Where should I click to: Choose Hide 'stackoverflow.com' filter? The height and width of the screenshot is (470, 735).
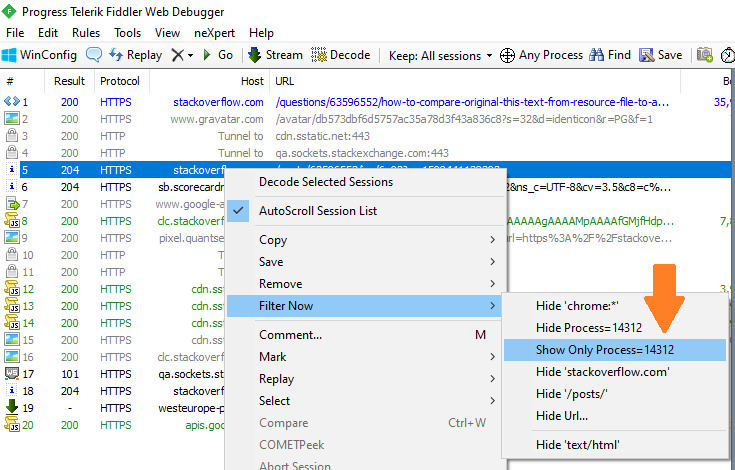click(615, 372)
